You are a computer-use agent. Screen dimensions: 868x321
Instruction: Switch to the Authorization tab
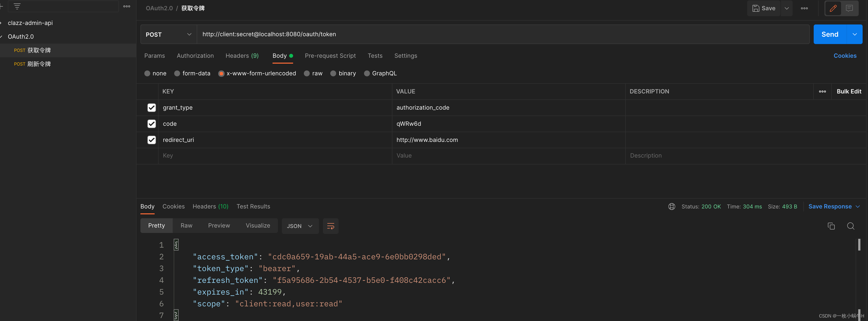click(195, 56)
